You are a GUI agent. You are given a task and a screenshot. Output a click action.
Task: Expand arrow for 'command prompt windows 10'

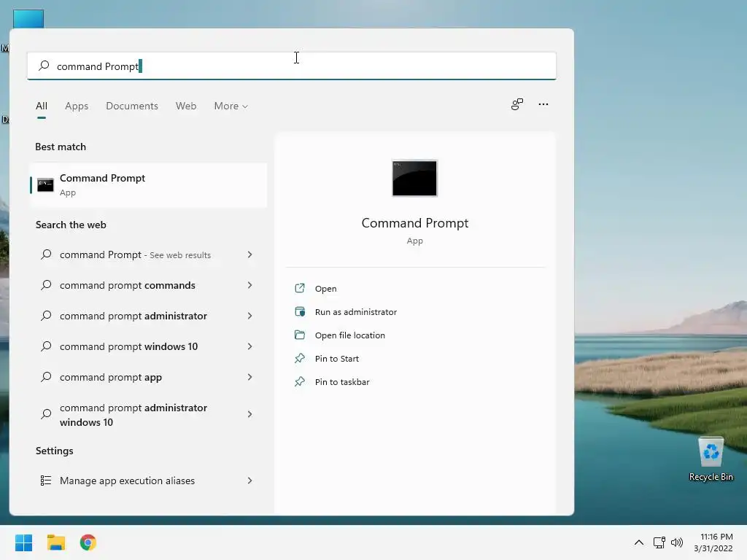[249, 346]
